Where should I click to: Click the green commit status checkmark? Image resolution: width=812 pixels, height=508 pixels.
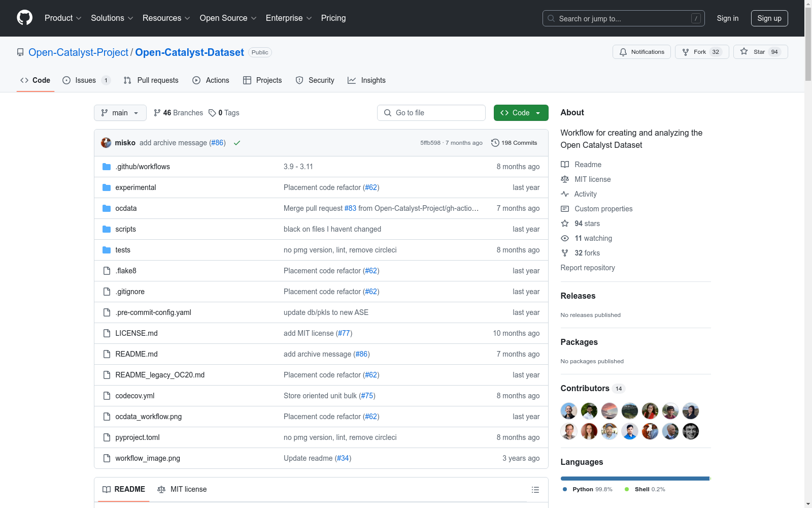(237, 143)
